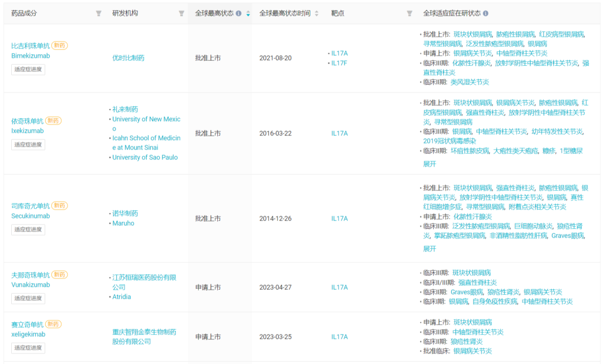Select date cell 2023-03-25
This screenshot has width=603, height=364.
click(x=275, y=337)
